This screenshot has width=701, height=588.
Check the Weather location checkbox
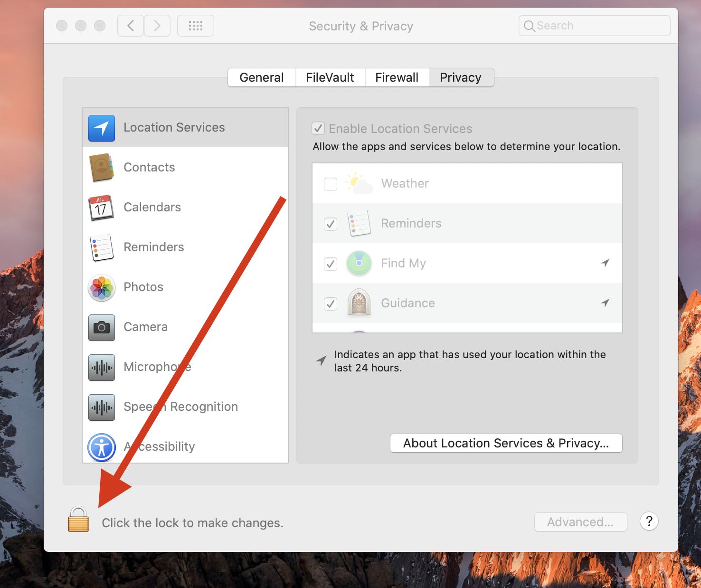(x=331, y=184)
